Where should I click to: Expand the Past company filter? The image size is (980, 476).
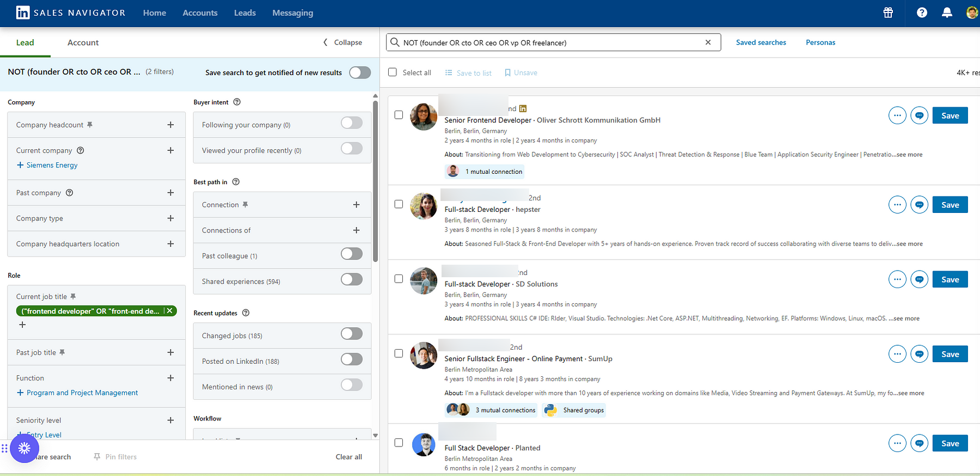[x=170, y=193]
